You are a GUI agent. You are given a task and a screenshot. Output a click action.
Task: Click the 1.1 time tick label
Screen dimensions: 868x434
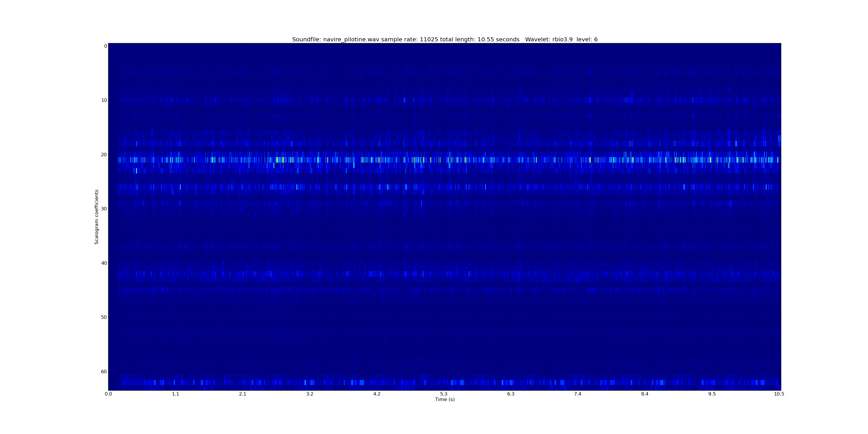[175, 394]
